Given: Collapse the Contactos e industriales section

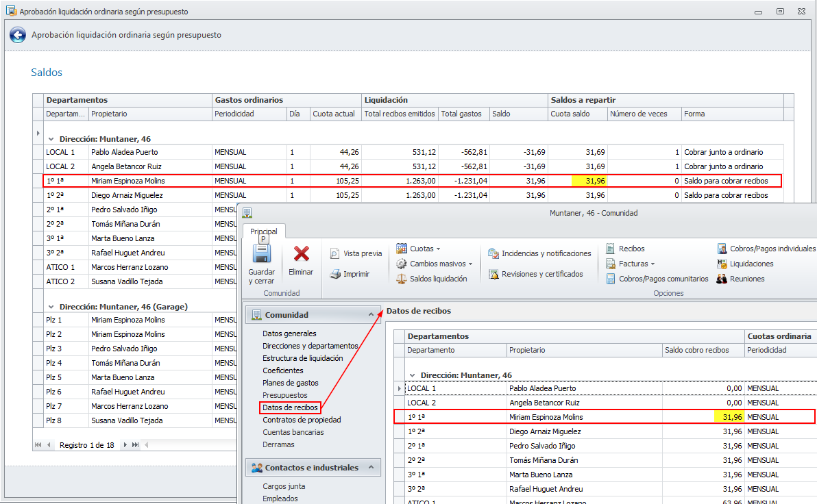Looking at the screenshot, I should (371, 468).
